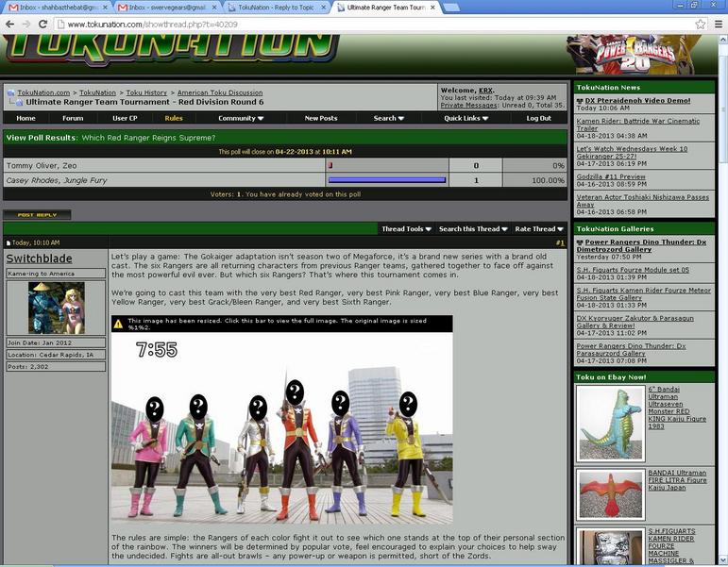
Task: Select the User CP menu item
Action: 126,118
